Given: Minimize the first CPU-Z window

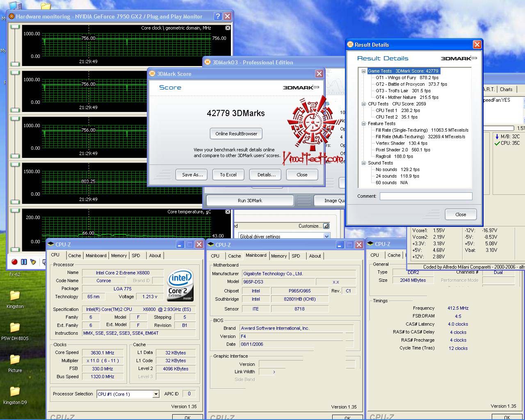Looking at the screenshot, I should (180, 244).
